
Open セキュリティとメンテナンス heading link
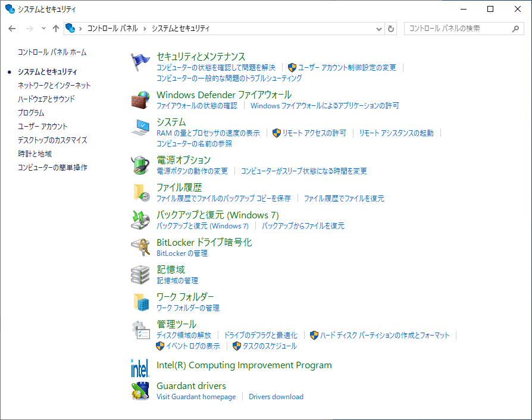(201, 57)
